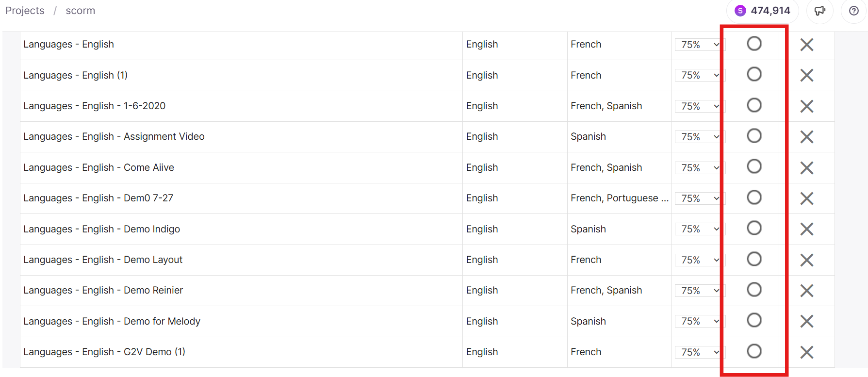The height and width of the screenshot is (377, 868).
Task: Remove the Languages - English - G2V Demo (1) row
Action: pyautogui.click(x=807, y=352)
